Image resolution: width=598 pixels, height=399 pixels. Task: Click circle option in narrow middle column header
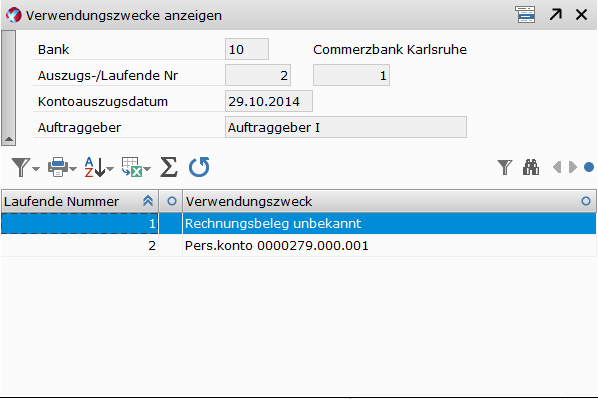[x=172, y=201]
